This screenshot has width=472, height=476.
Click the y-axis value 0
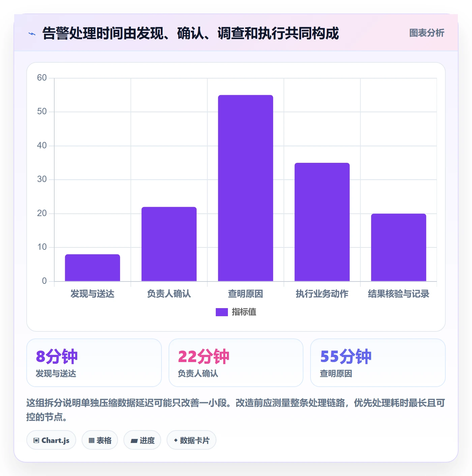click(44, 281)
